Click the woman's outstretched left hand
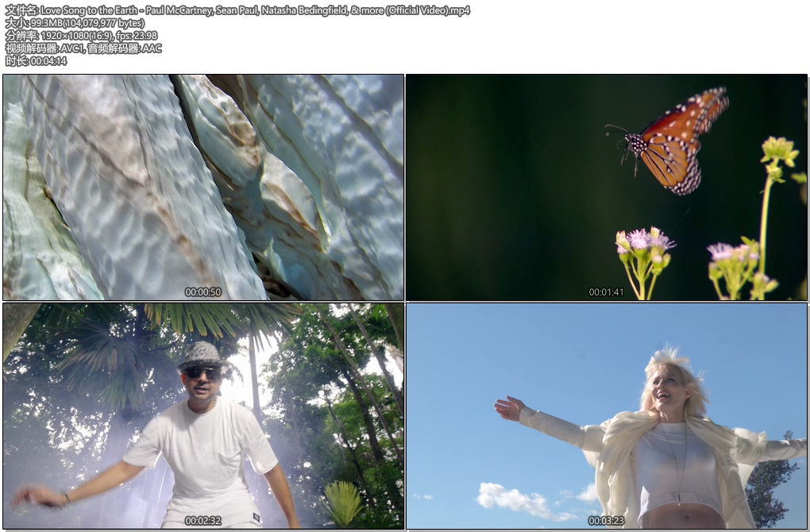This screenshot has height=532, width=810. coord(507,408)
